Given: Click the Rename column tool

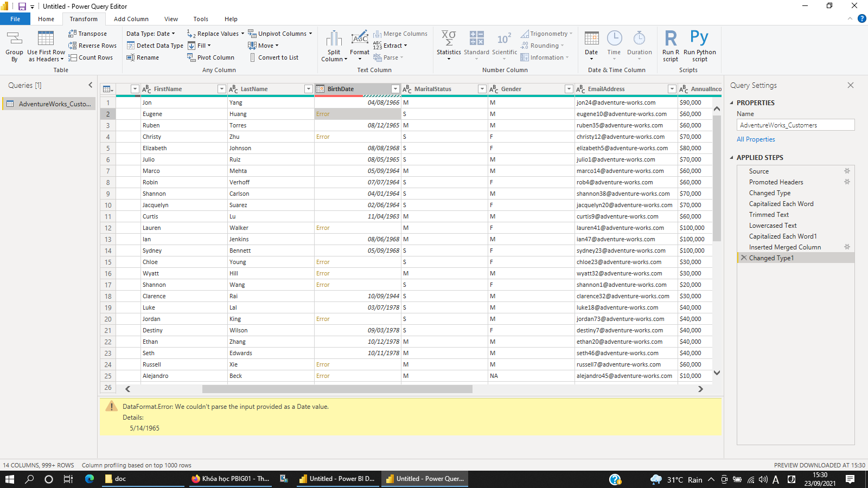Looking at the screenshot, I should pos(143,57).
